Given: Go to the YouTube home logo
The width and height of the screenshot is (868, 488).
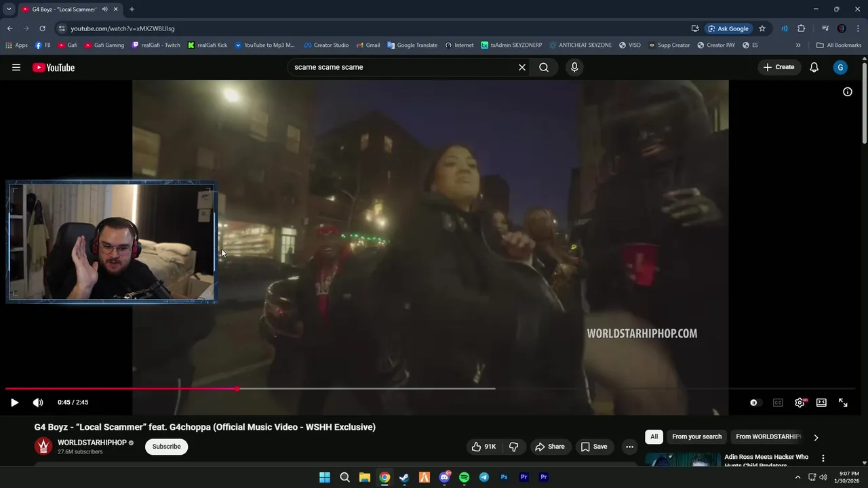Looking at the screenshot, I should point(54,67).
